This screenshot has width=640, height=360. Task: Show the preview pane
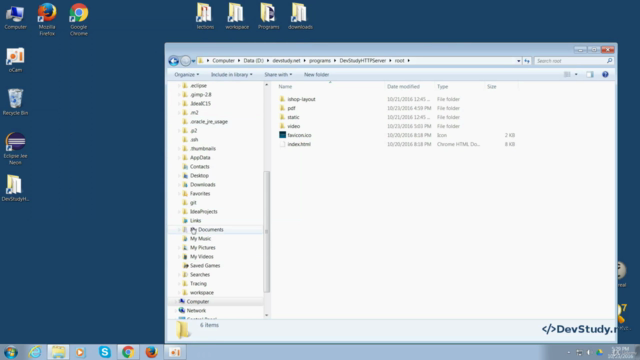590,74
